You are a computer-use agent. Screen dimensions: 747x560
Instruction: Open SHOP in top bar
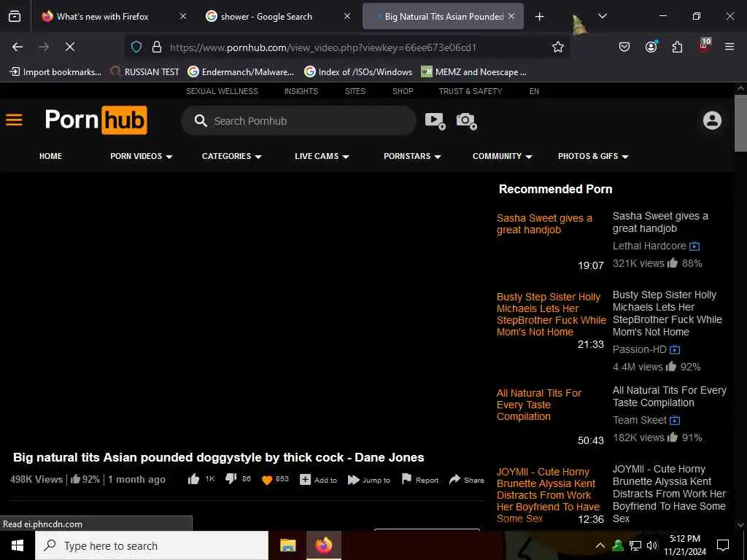[403, 91]
